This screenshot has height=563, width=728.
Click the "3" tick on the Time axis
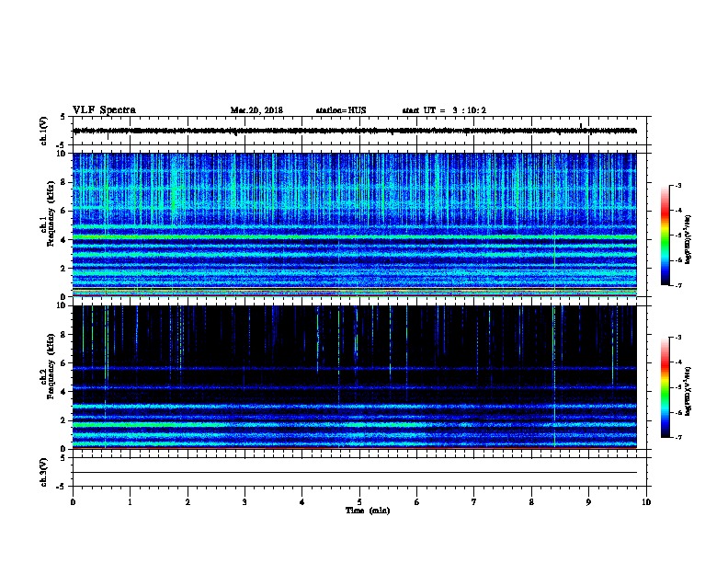pos(245,502)
